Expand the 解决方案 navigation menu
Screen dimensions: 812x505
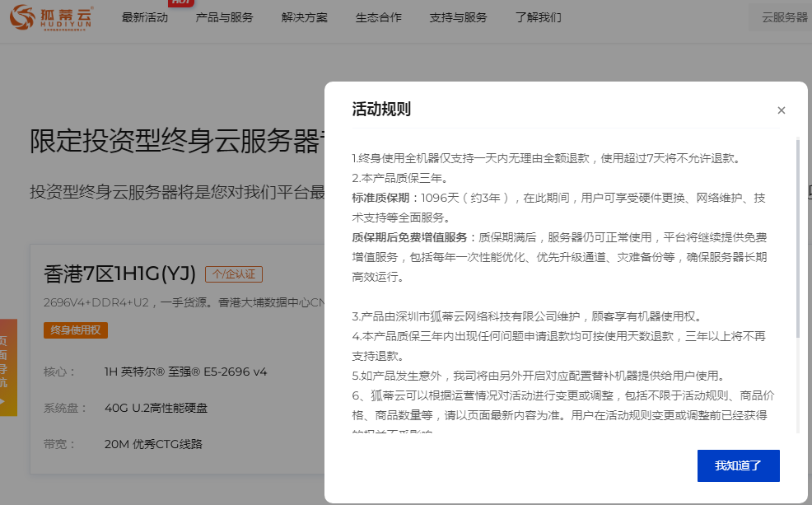coord(304,18)
